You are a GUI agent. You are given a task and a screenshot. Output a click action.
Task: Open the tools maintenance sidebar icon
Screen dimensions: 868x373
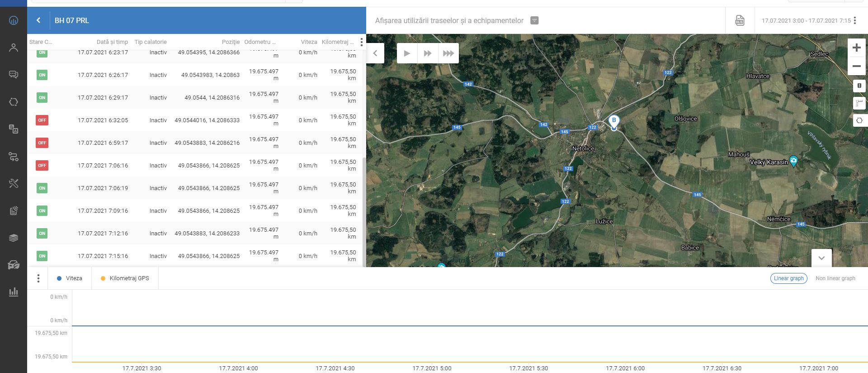click(x=14, y=183)
